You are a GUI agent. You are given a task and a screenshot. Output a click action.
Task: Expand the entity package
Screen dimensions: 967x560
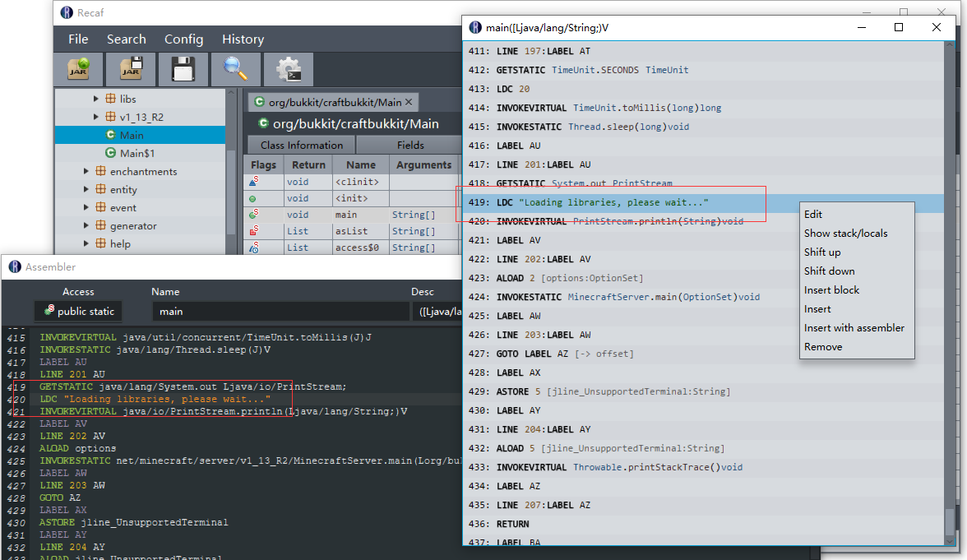85,189
